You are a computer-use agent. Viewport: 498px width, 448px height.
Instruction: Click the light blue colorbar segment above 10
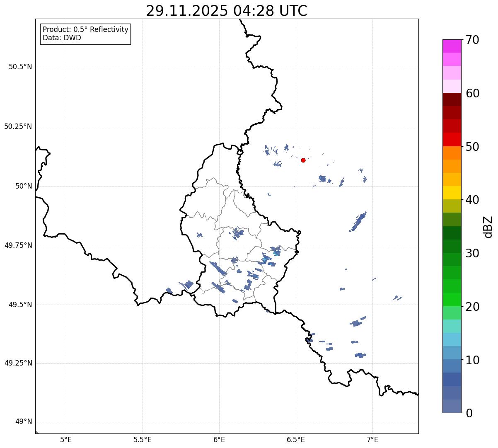452,339
